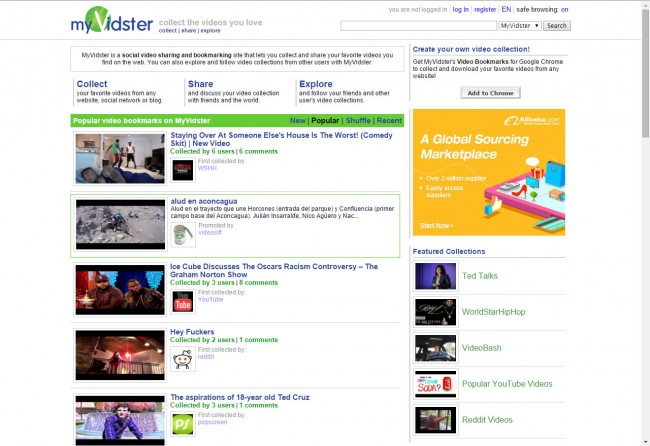
Task: Expand the MyVidster search scope dropdown
Action: (519, 26)
